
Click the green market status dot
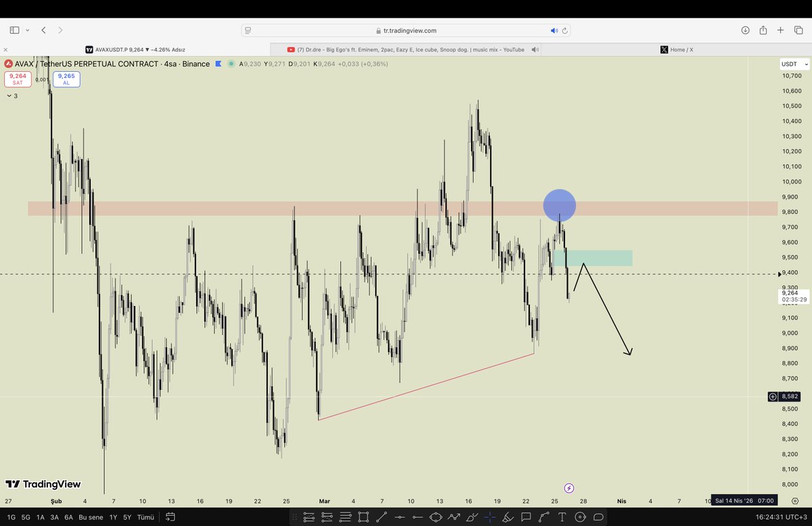point(231,64)
